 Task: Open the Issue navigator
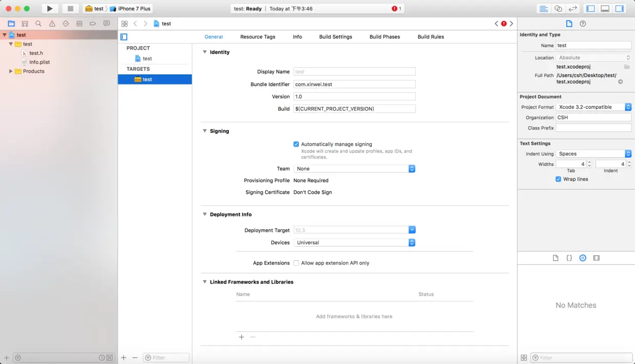[x=52, y=24]
